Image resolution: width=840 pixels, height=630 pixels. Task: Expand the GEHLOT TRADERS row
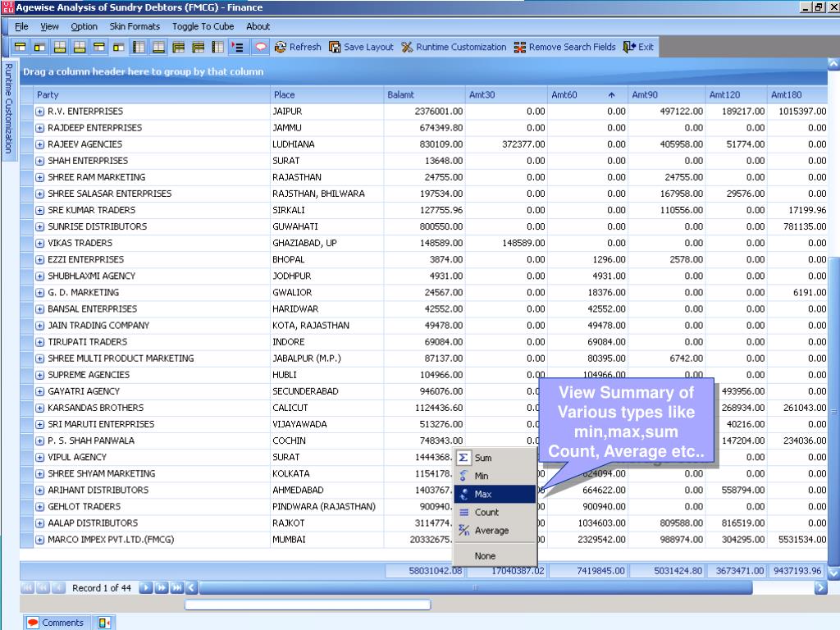click(39, 507)
